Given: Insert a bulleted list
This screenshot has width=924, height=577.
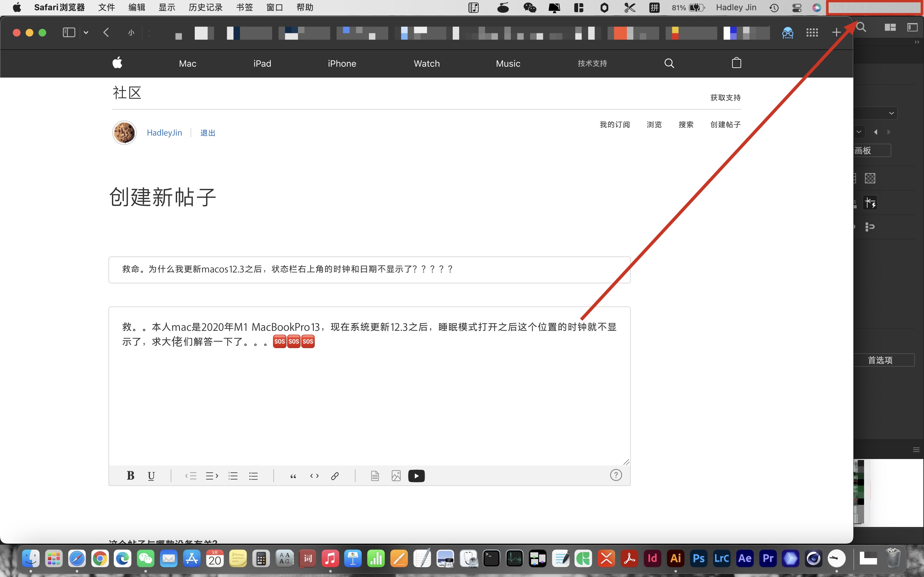Looking at the screenshot, I should (x=253, y=476).
